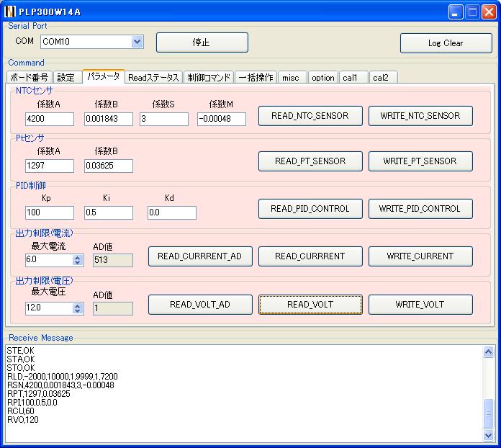
Task: Click voltage AD値 field showing 1
Action: 113,308
